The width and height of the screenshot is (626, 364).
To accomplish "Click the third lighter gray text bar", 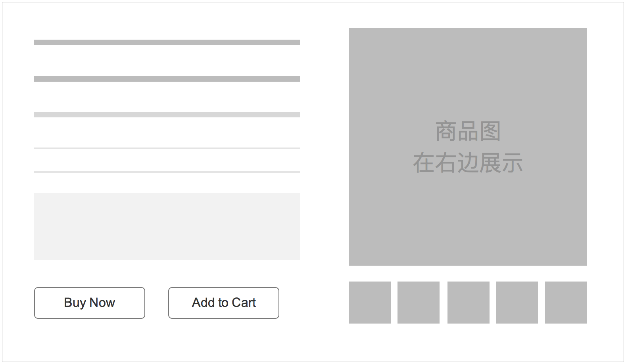I will point(167,115).
